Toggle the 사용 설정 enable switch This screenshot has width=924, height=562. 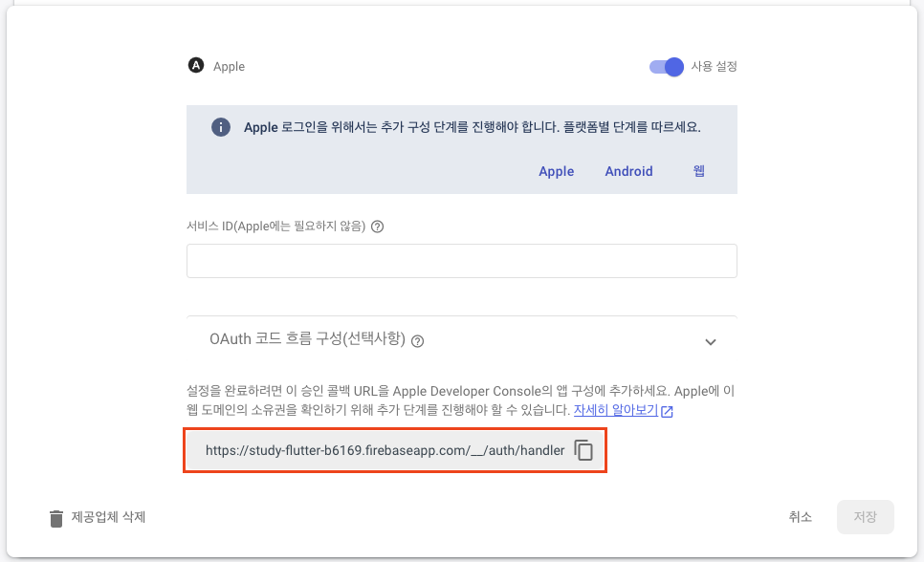667,67
